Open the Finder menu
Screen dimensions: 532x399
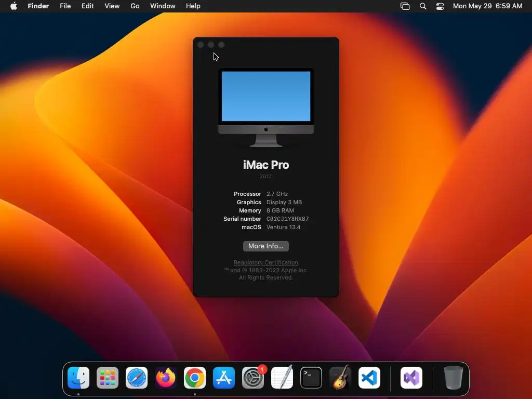pyautogui.click(x=38, y=6)
